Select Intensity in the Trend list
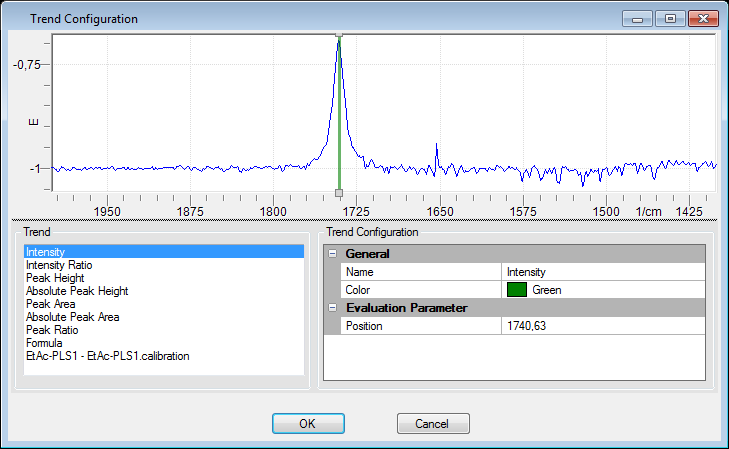The image size is (729, 449). click(45, 253)
